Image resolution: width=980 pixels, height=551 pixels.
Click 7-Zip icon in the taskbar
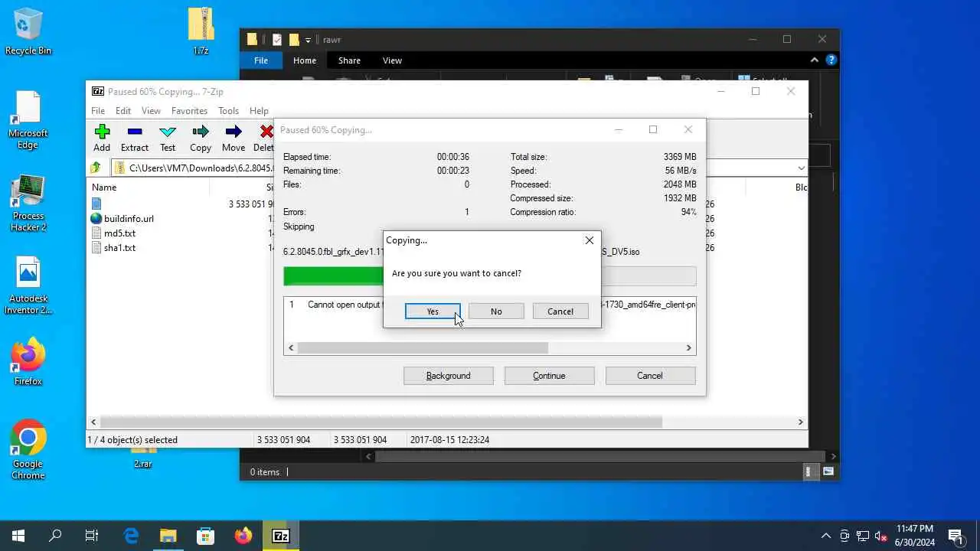coord(281,536)
